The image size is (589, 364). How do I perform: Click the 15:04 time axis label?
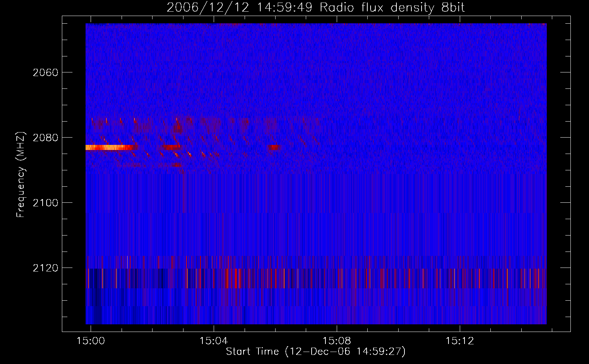coord(214,341)
